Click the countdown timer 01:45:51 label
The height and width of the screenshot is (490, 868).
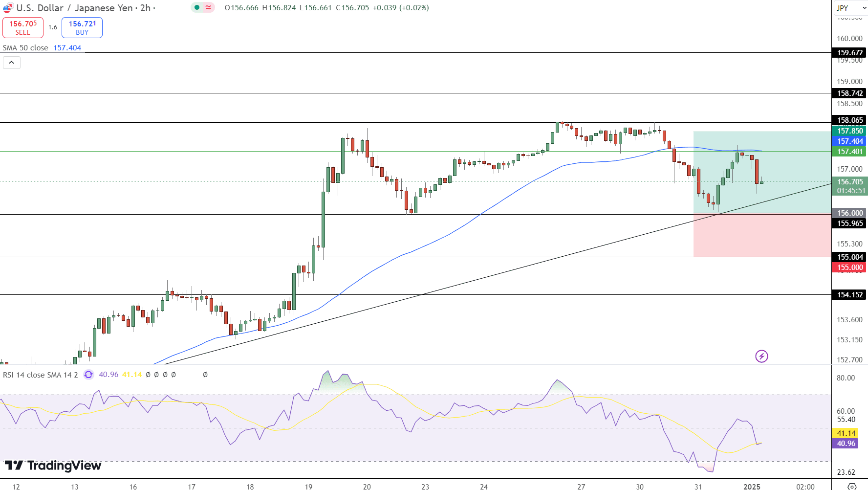850,191
